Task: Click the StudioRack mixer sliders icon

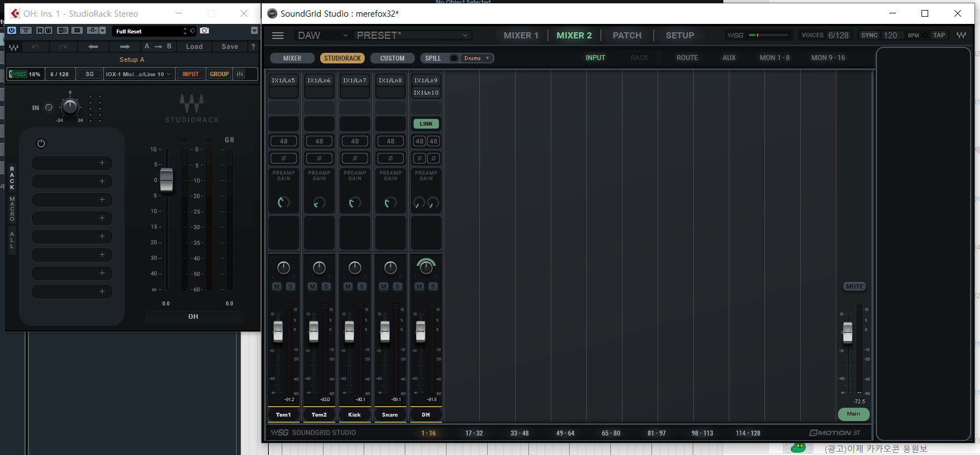Action: (240, 74)
